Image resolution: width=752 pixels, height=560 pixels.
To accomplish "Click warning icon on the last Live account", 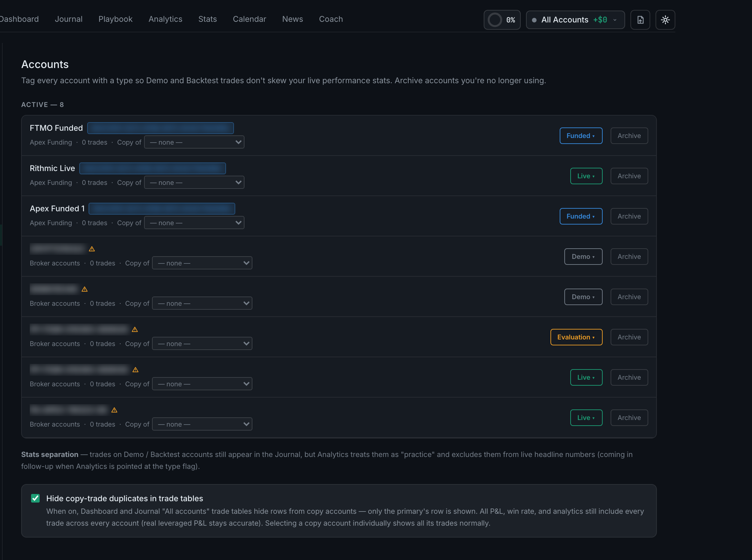I will tap(114, 410).
